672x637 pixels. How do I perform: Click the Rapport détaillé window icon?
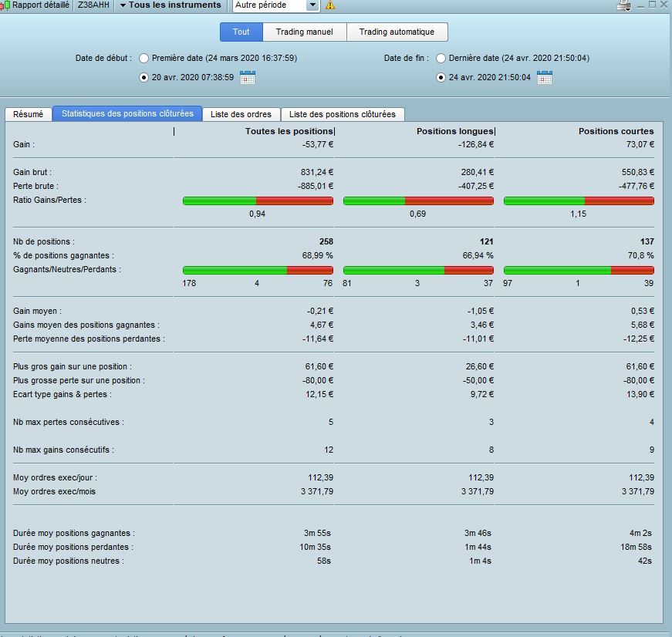(x=5, y=5)
